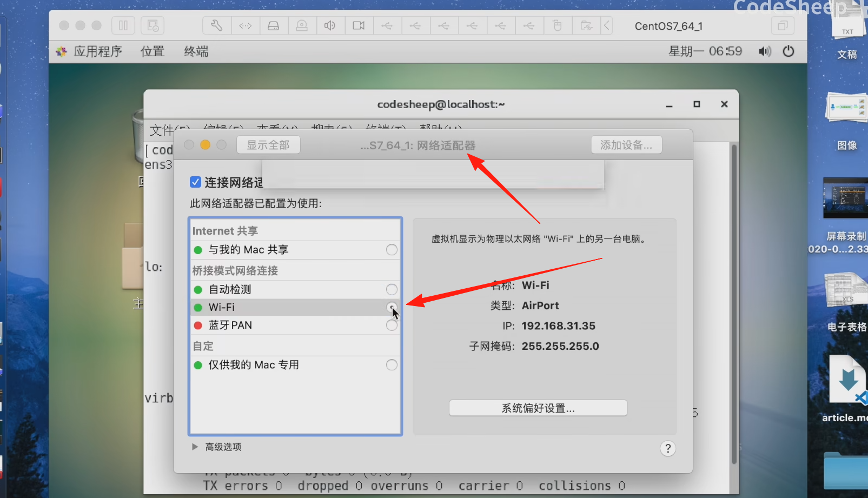
Task: Click the GNOME volume speaker icon
Action: tap(765, 51)
